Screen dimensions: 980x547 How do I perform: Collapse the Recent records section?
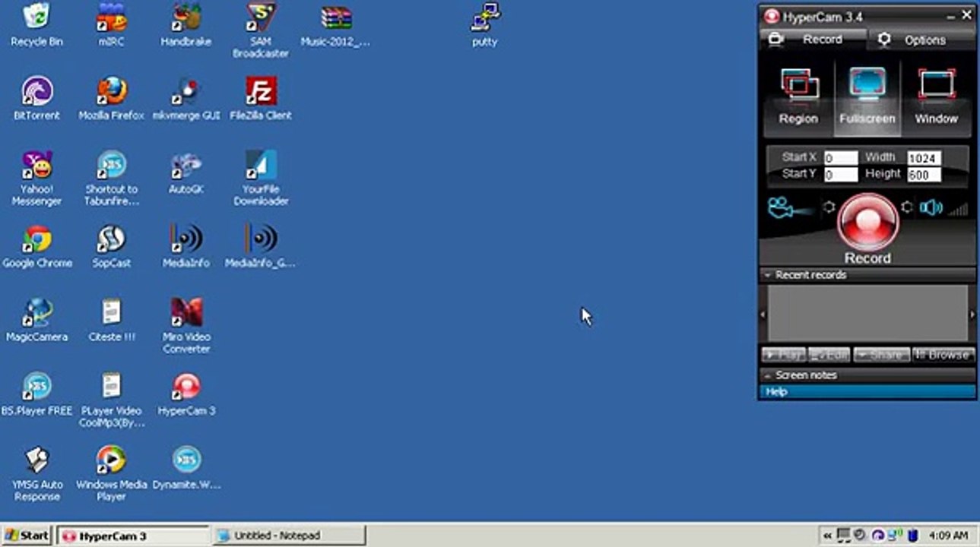[867, 275]
